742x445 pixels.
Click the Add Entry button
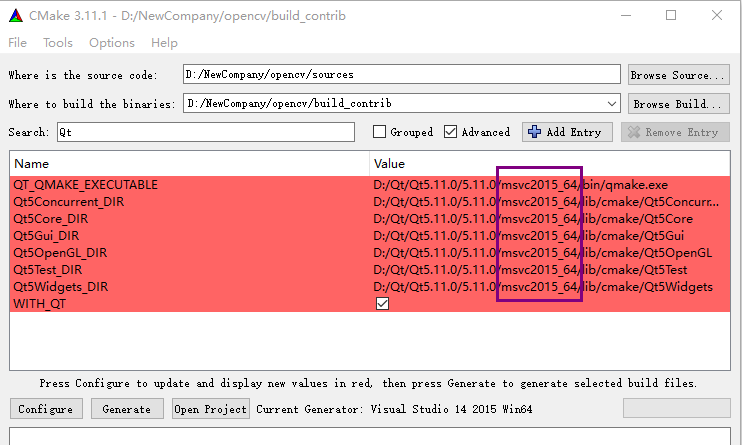click(567, 132)
